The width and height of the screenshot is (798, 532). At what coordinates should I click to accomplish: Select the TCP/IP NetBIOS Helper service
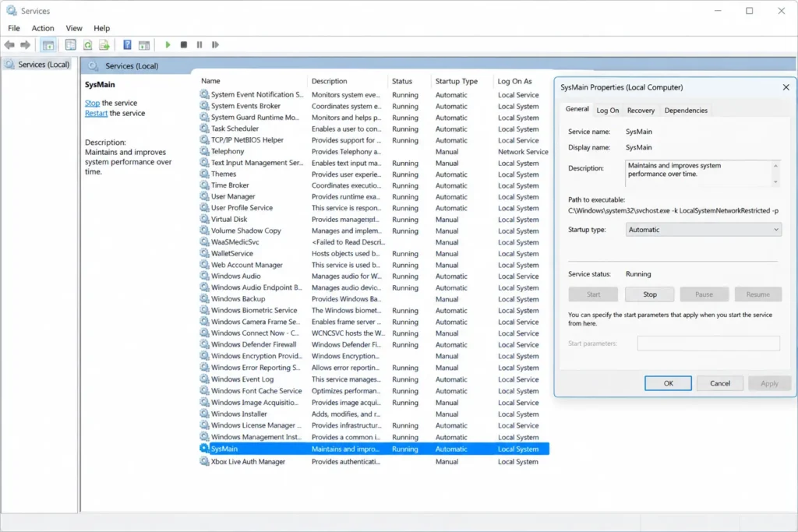[x=374, y=140]
